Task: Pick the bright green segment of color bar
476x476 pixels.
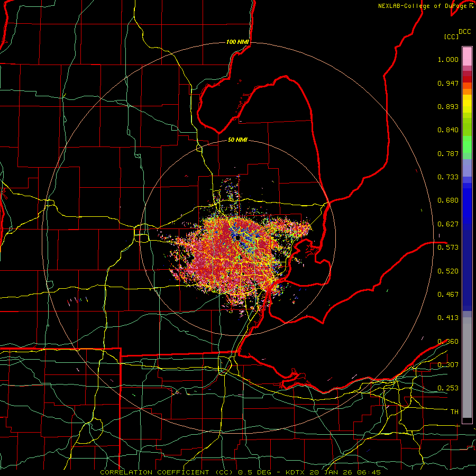Action: coord(467,144)
